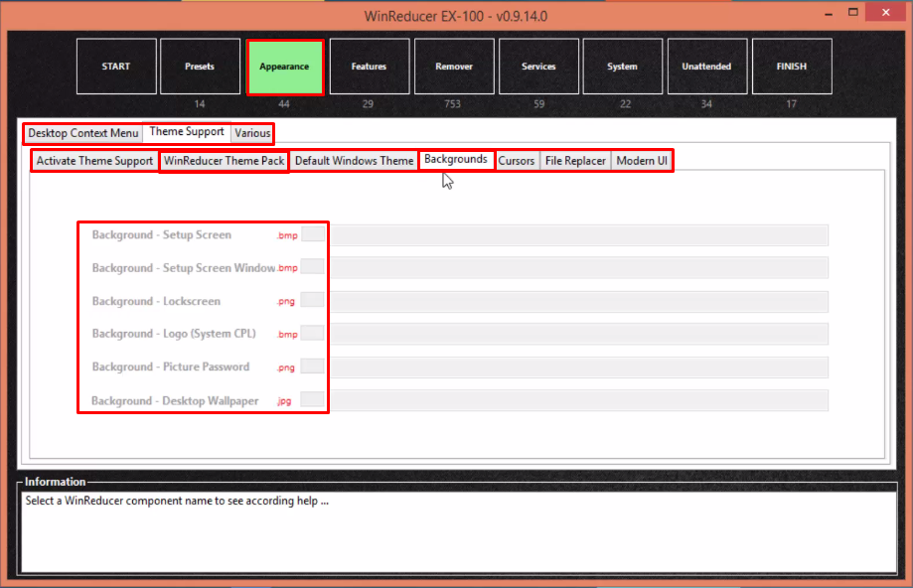The image size is (913, 588).
Task: Select the Backgrounds tab
Action: click(x=456, y=160)
